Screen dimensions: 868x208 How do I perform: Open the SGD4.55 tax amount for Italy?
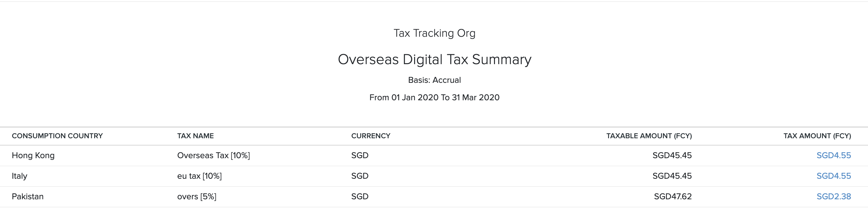833,176
